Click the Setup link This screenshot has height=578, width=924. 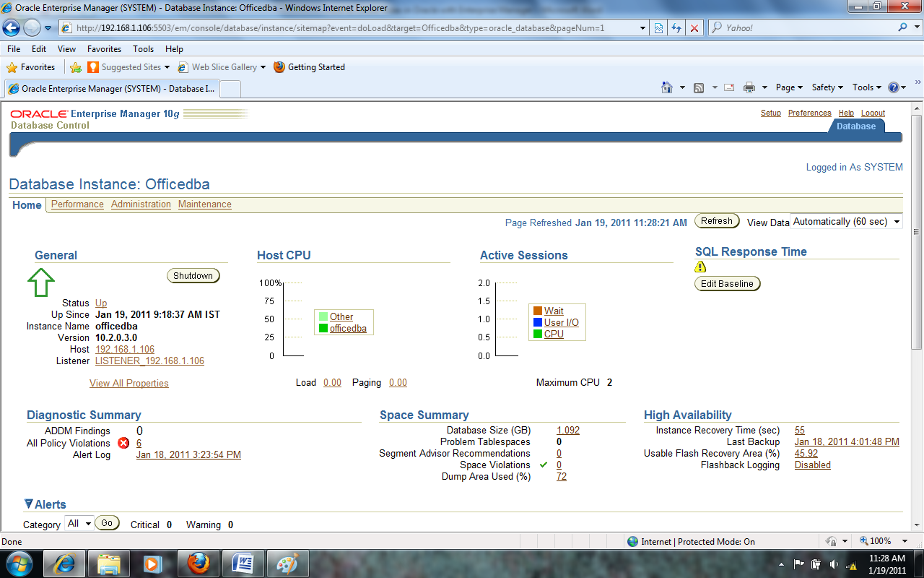tap(771, 113)
